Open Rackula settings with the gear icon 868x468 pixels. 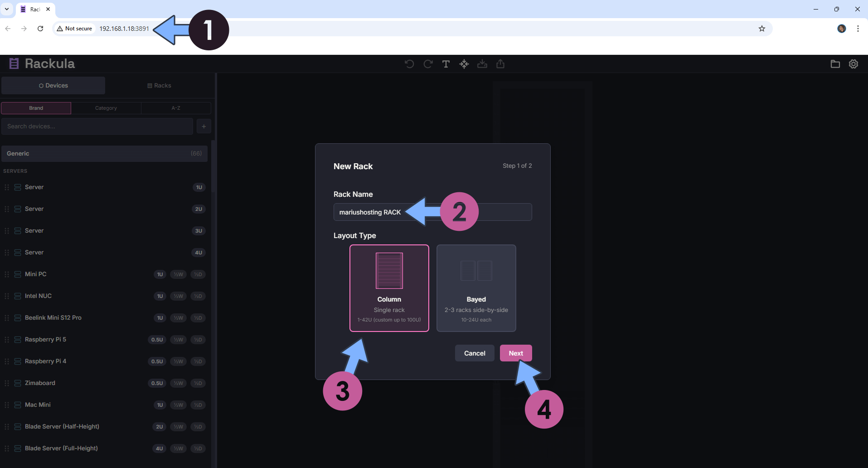click(x=853, y=64)
